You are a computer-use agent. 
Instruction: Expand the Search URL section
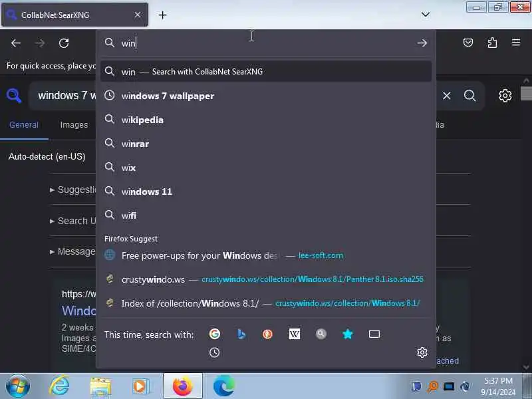click(73, 221)
